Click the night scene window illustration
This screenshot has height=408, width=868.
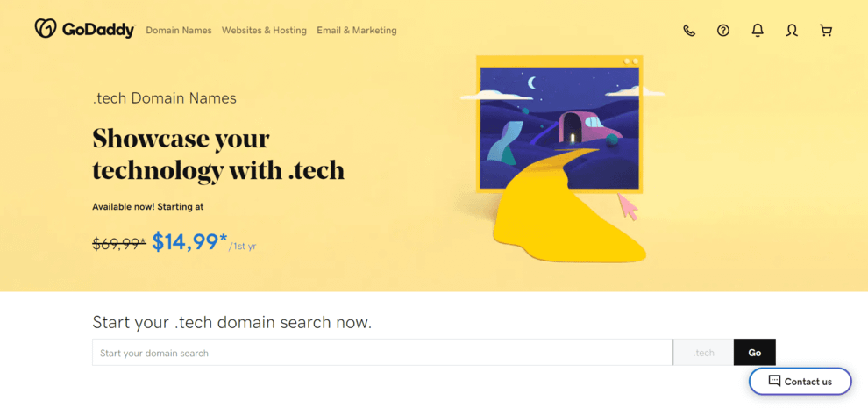(559, 125)
